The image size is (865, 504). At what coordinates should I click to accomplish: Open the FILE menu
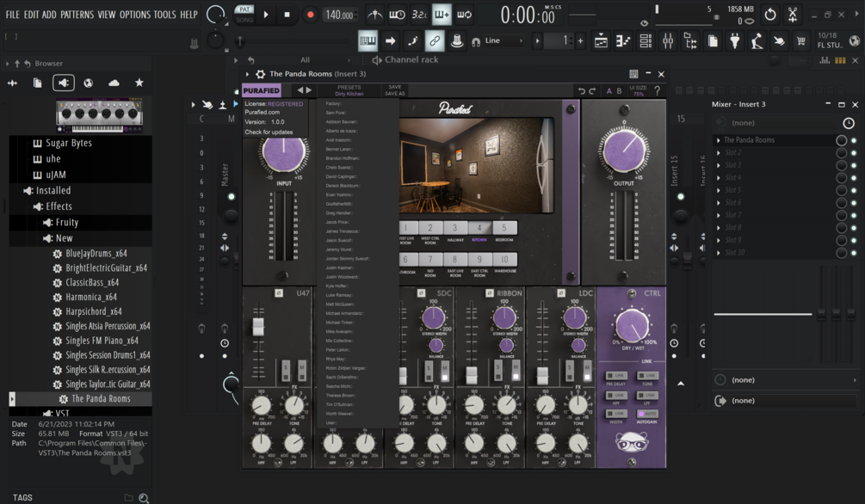12,15
